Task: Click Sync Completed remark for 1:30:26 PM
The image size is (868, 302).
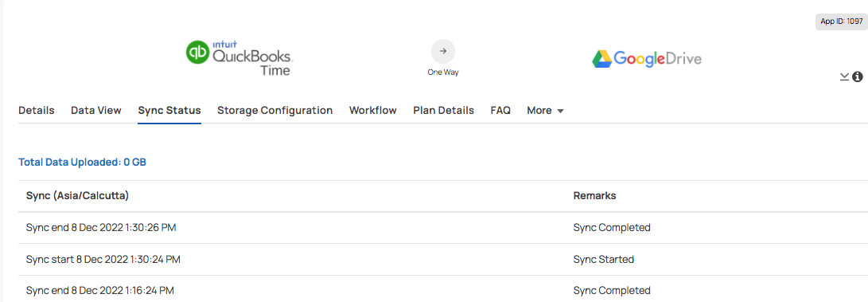Action: [612, 228]
